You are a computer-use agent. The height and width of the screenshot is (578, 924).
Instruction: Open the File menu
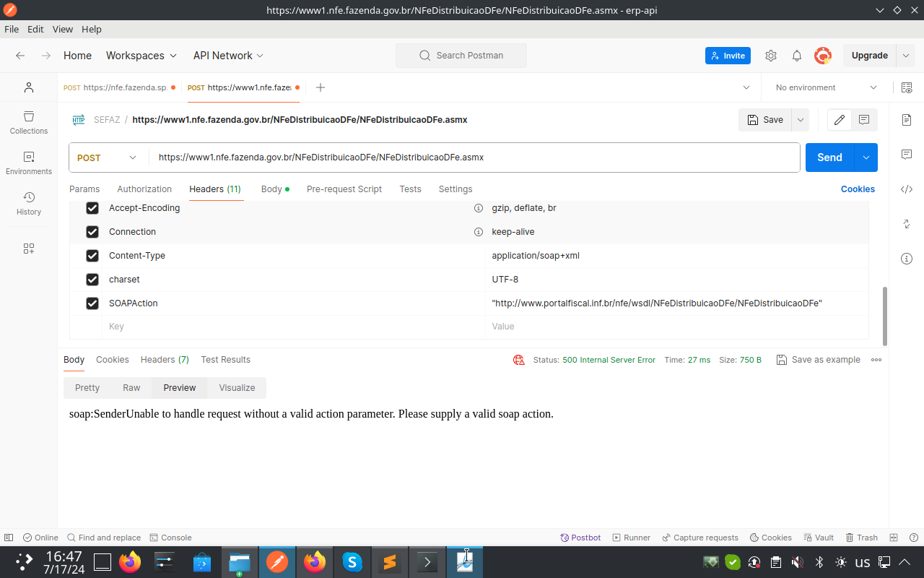12,30
